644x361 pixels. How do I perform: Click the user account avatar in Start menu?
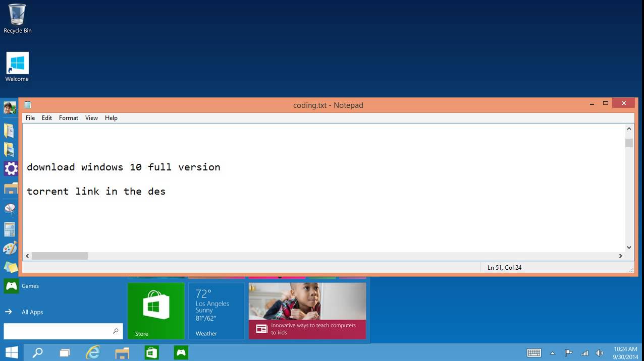coord(10,107)
